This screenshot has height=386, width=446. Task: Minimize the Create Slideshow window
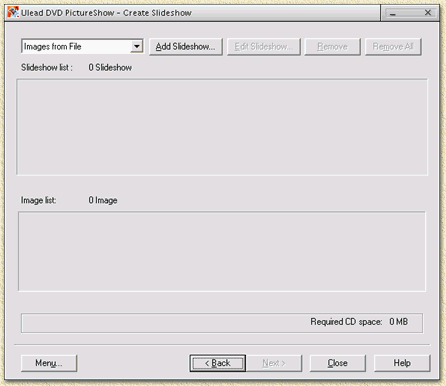pyautogui.click(x=393, y=13)
